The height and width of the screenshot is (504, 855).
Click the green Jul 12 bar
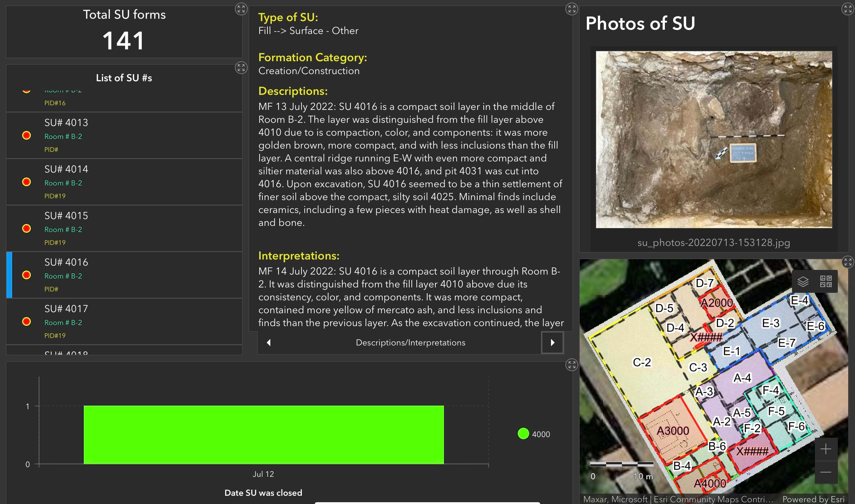point(264,435)
